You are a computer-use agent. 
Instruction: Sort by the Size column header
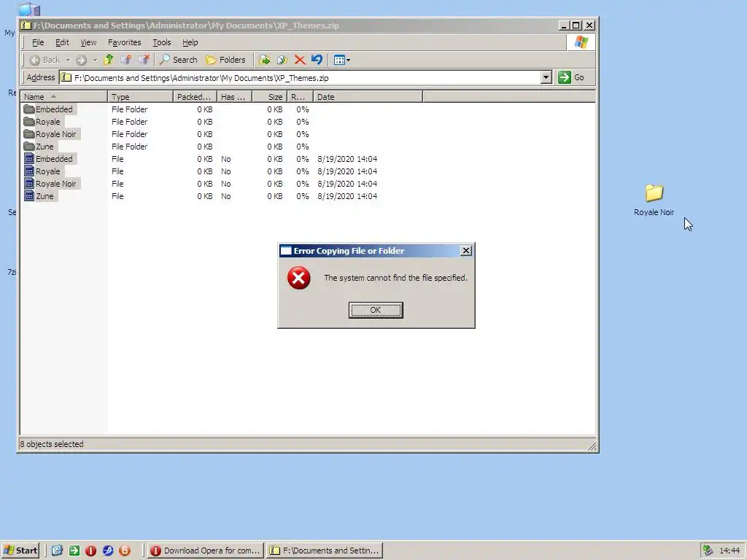coord(269,97)
